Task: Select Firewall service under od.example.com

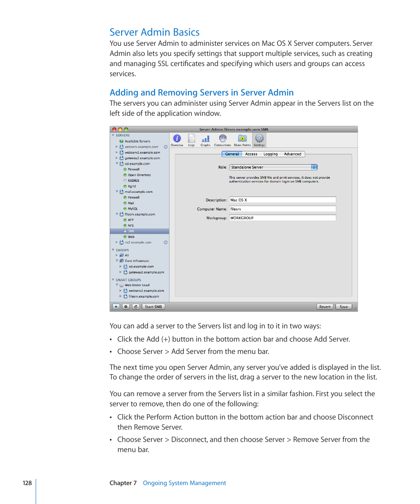Action: coord(133,169)
